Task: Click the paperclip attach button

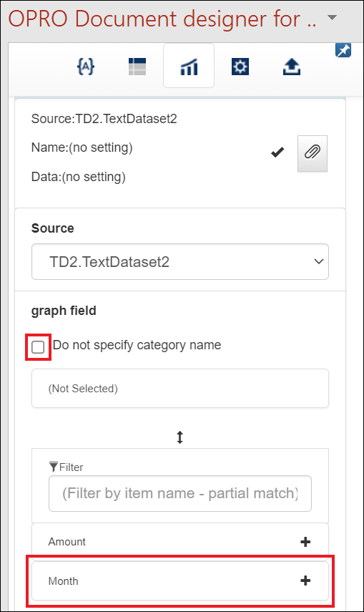Action: 312,153
